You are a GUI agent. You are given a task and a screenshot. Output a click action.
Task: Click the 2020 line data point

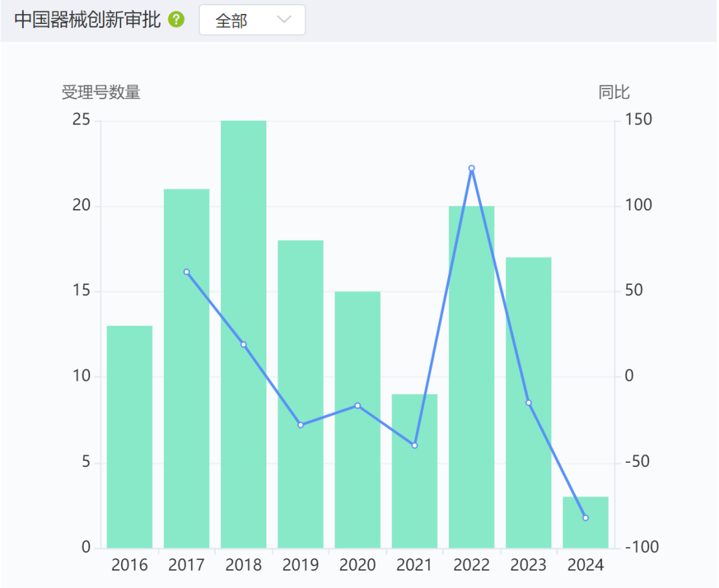point(358,406)
